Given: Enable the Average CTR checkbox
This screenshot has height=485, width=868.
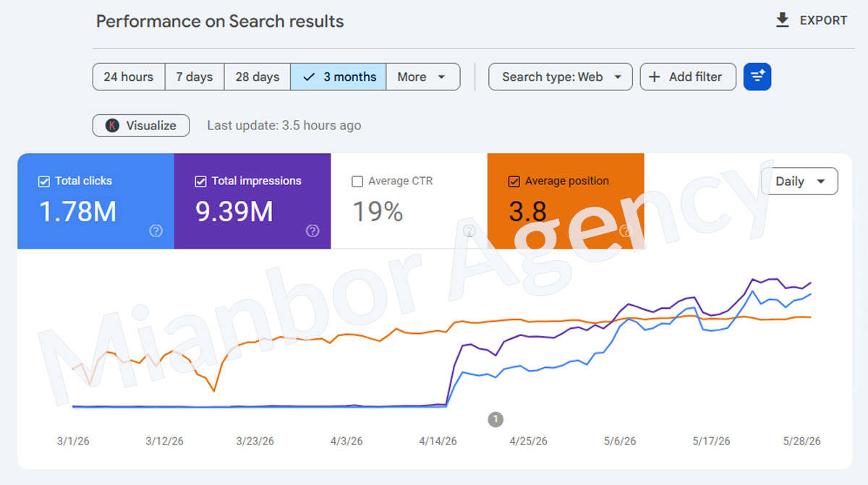Looking at the screenshot, I should [x=357, y=181].
